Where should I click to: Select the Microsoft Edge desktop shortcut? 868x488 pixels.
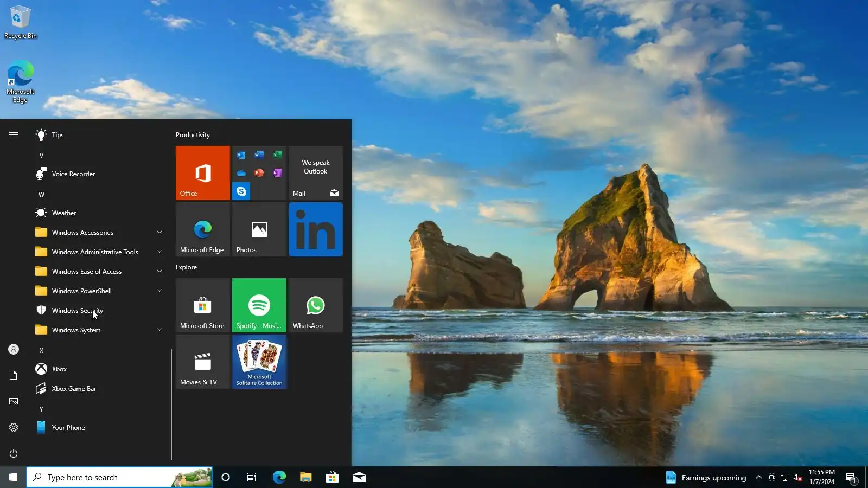click(21, 82)
